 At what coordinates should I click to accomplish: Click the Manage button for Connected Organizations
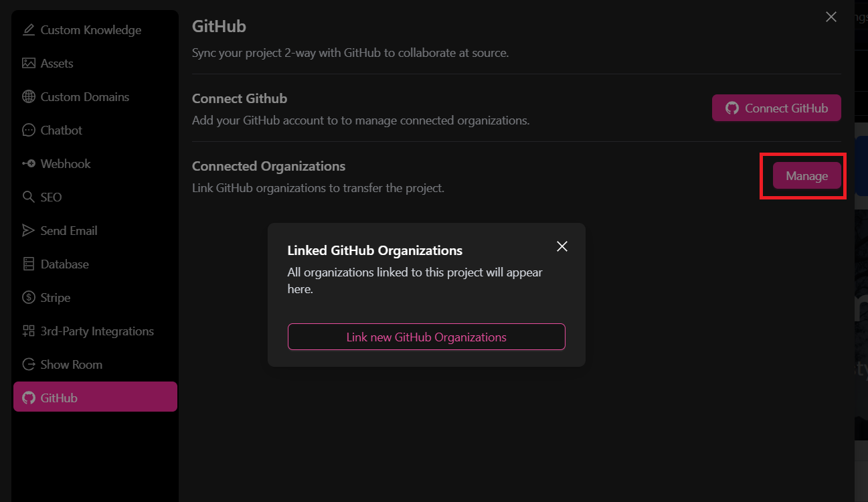point(806,176)
